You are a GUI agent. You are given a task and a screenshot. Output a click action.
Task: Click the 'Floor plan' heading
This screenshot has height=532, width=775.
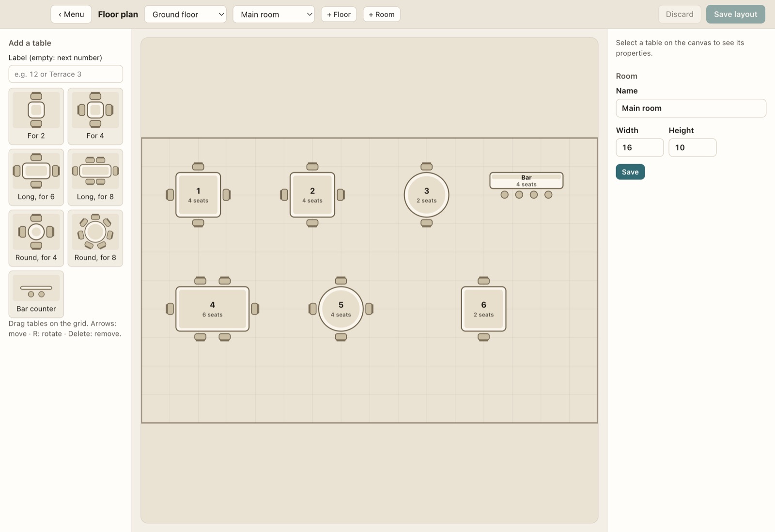click(118, 15)
